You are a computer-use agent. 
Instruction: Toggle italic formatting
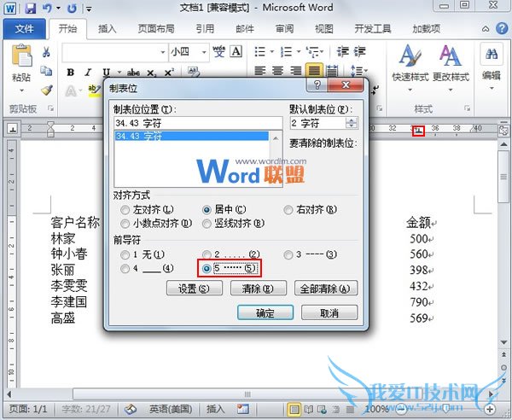point(88,73)
